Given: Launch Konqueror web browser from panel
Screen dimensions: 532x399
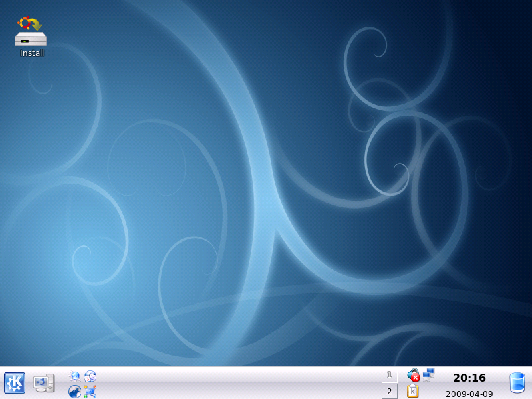Looking at the screenshot, I should tap(75, 376).
